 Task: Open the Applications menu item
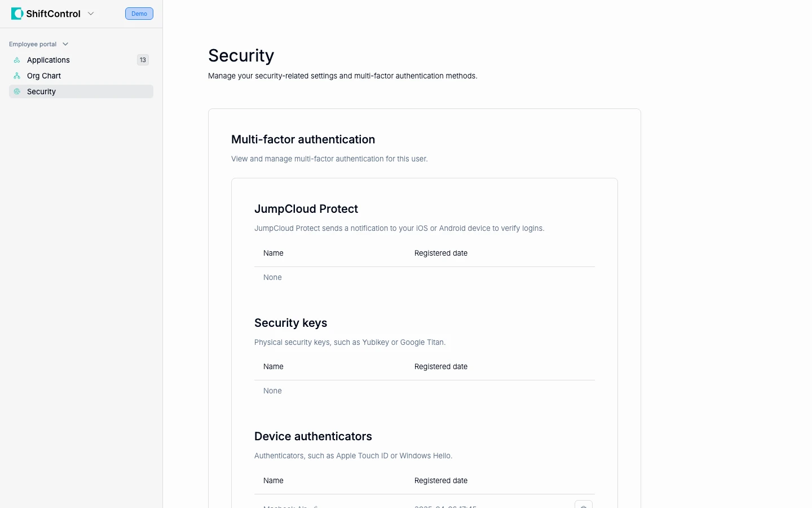48,60
